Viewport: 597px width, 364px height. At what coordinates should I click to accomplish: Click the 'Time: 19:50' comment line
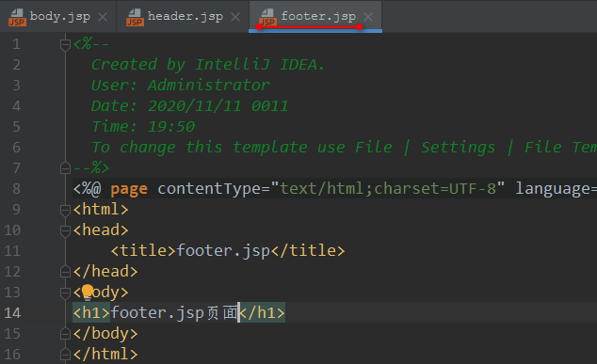(x=143, y=126)
